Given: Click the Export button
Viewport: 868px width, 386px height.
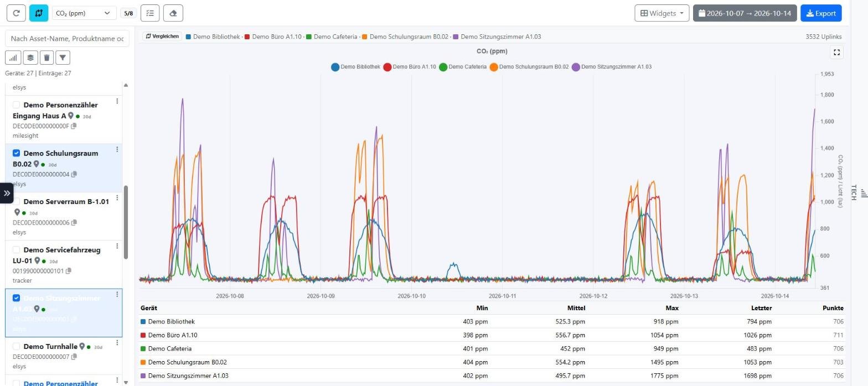Looking at the screenshot, I should 821,13.
